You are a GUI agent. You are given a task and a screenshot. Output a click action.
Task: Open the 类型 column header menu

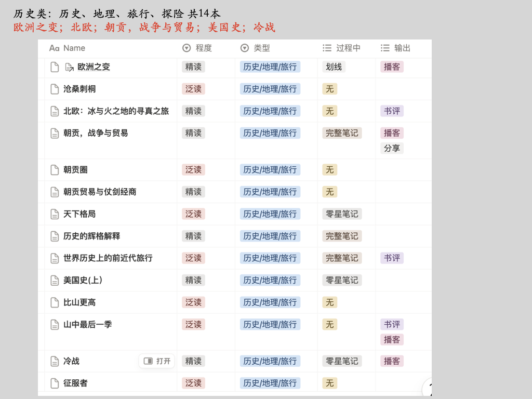point(256,48)
